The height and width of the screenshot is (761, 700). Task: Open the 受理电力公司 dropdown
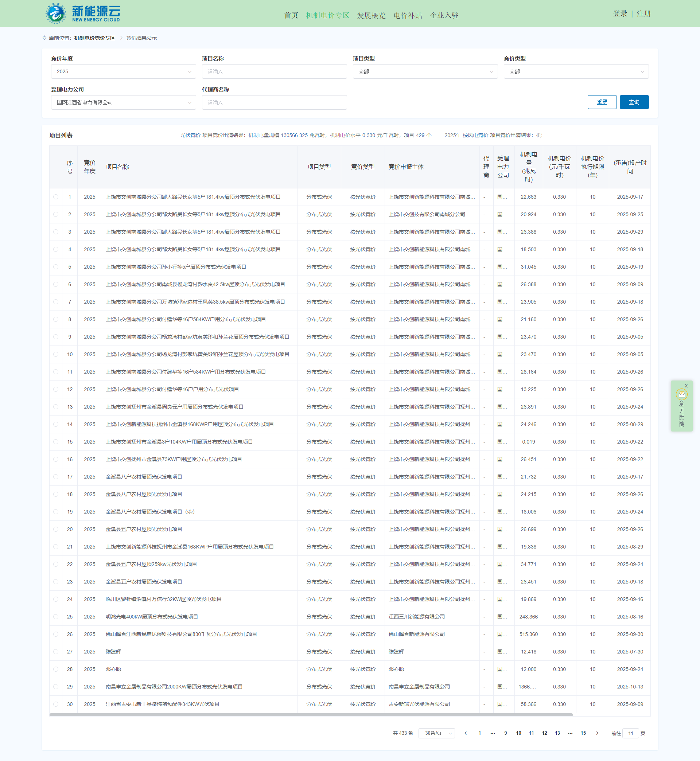(123, 103)
